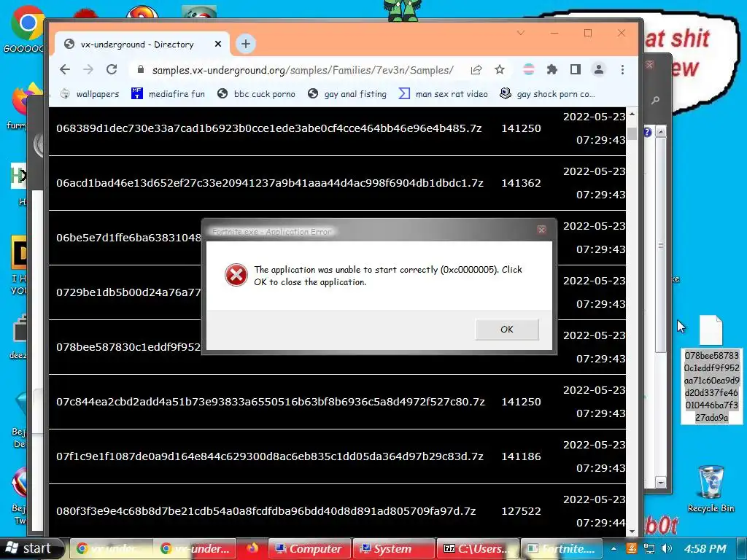The height and width of the screenshot is (560, 747).
Task: Select the Recycle Bin desktop icon
Action: coord(711,489)
